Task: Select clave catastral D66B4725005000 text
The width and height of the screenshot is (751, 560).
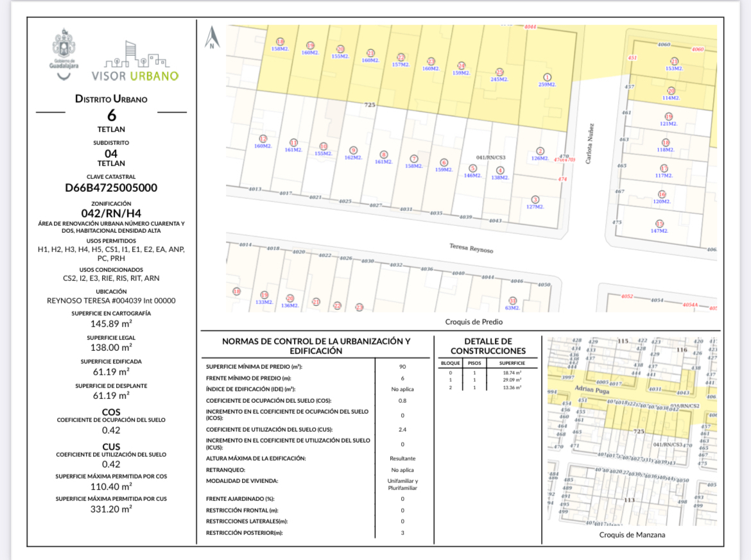Action: (x=111, y=188)
